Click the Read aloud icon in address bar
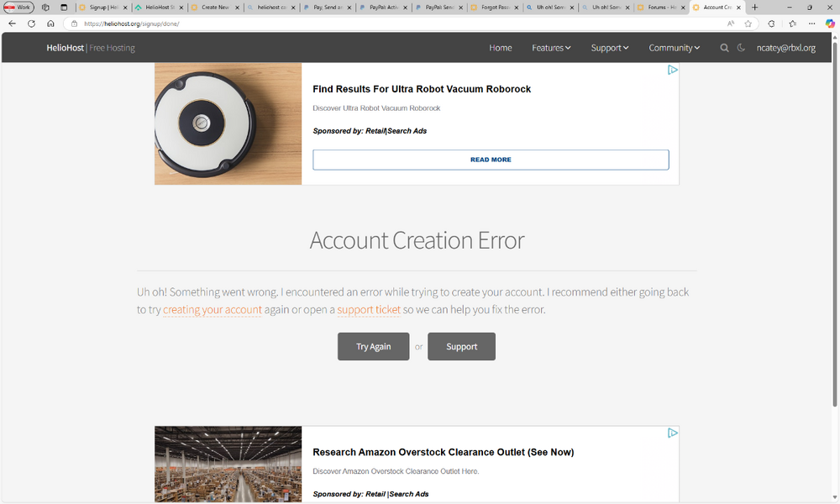The image size is (840, 504). click(x=731, y=24)
